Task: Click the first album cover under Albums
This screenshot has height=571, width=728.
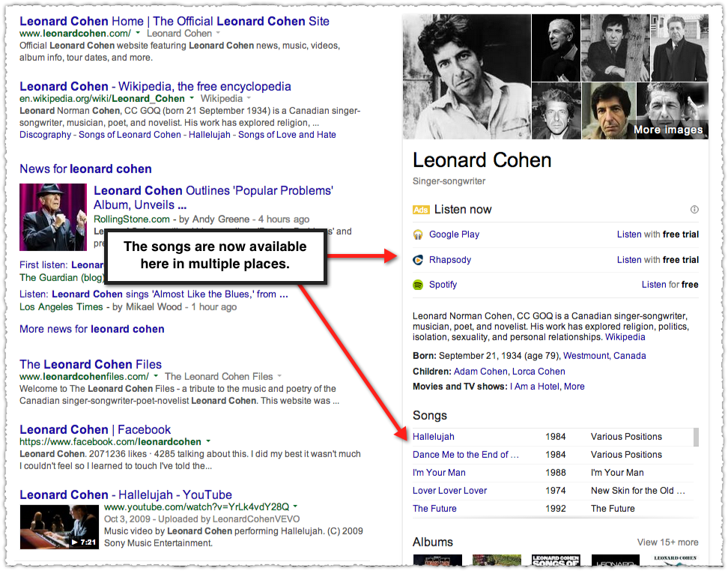Action: (437, 560)
